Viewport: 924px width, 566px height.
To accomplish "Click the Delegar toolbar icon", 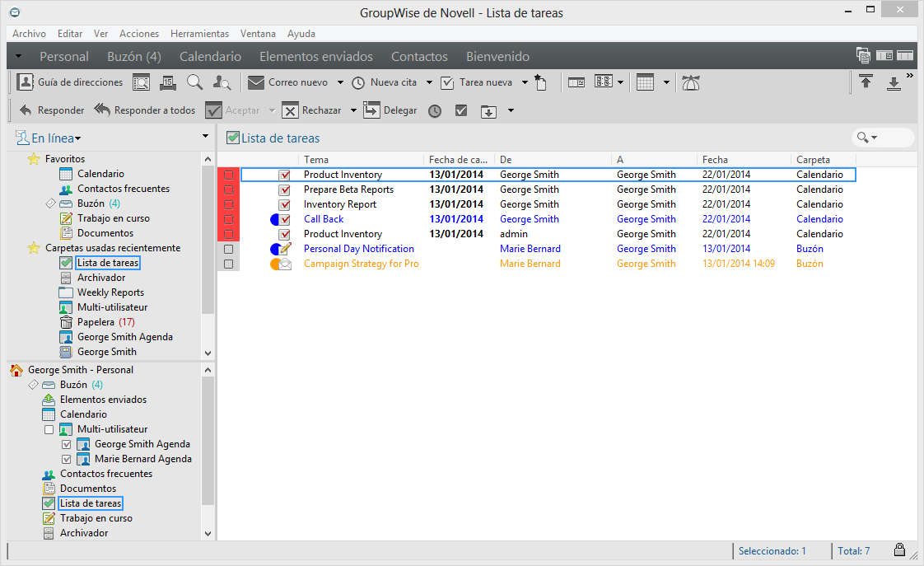I will [371, 110].
